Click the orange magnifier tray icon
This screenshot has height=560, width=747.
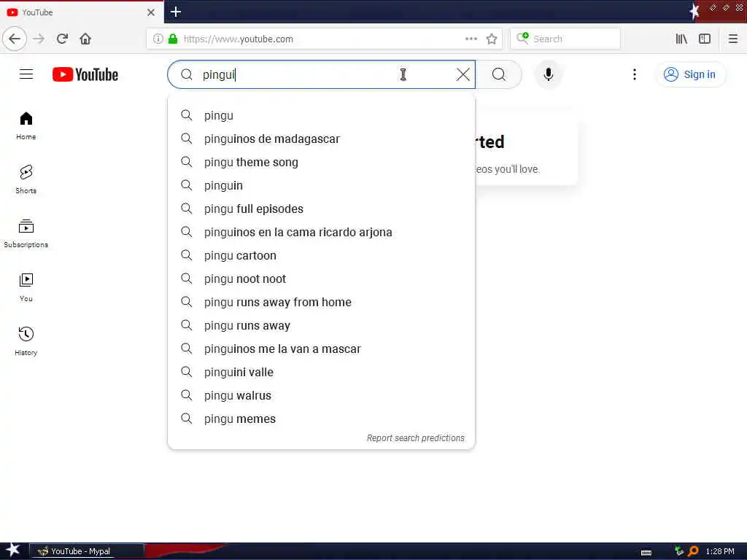click(694, 551)
